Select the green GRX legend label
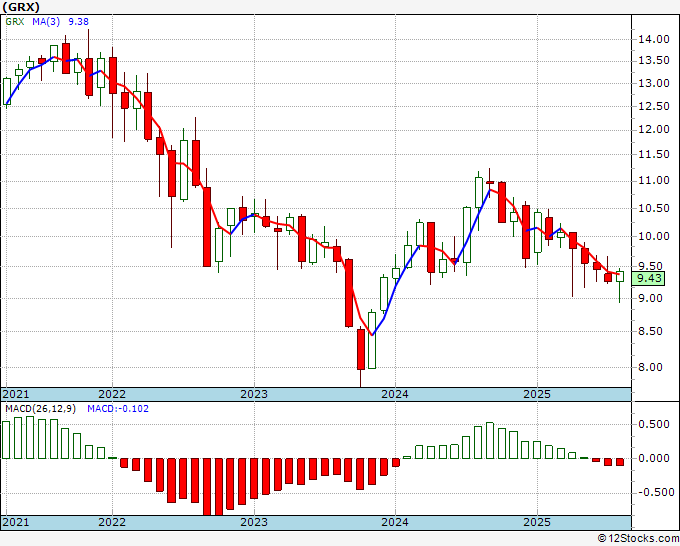This screenshot has height=546, width=680. 15,21
